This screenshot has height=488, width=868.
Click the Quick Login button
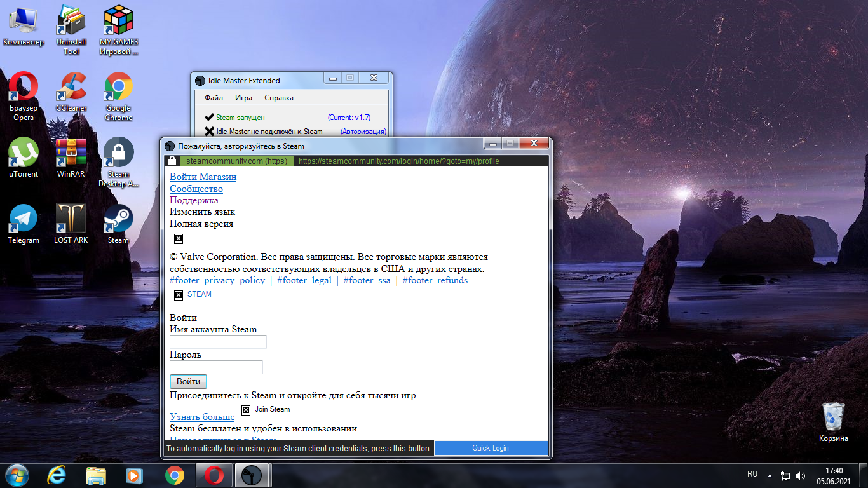point(491,448)
